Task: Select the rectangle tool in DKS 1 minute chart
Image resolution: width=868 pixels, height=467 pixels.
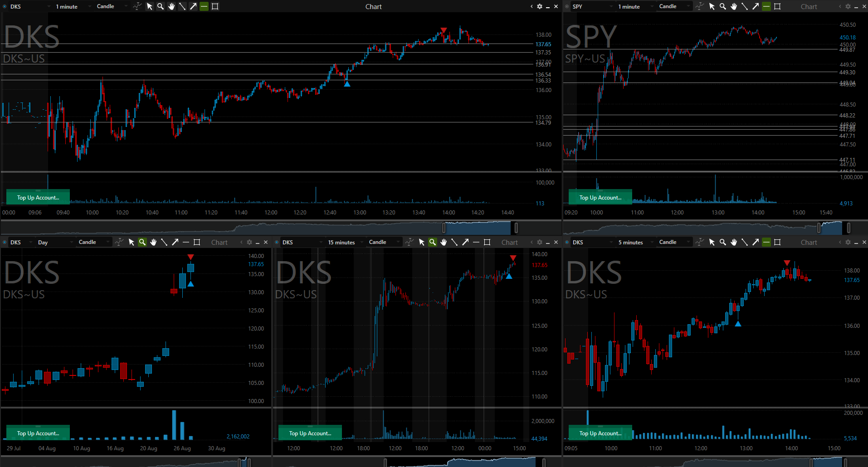Action: pos(215,6)
